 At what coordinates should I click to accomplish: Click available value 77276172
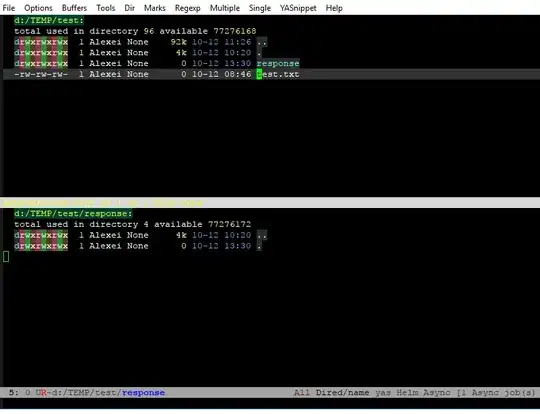click(229, 224)
